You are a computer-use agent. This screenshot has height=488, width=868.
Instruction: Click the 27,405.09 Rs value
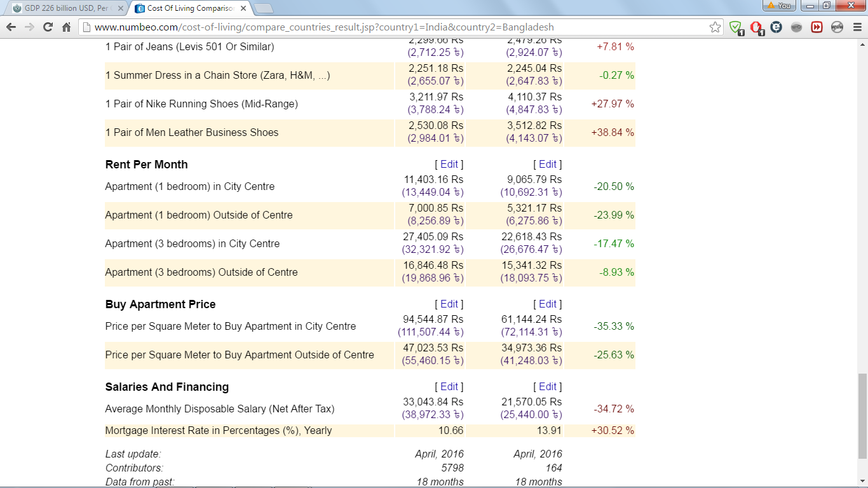(x=433, y=237)
